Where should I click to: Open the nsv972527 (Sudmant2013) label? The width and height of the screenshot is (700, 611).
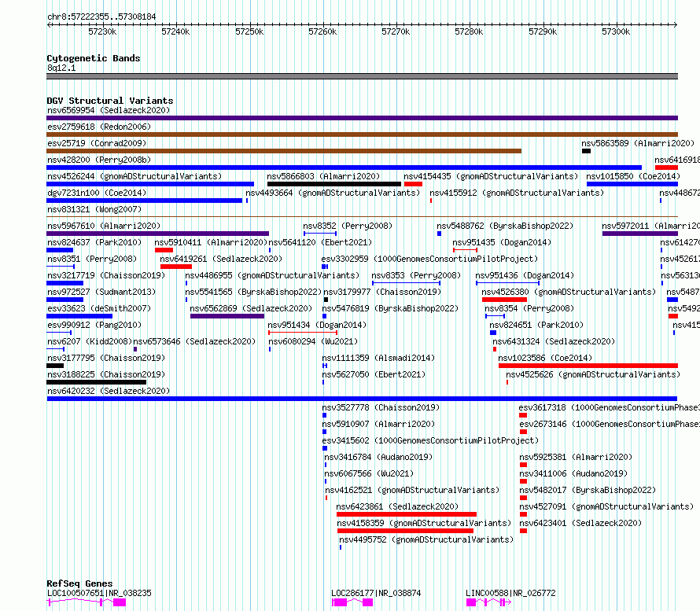coord(101,292)
